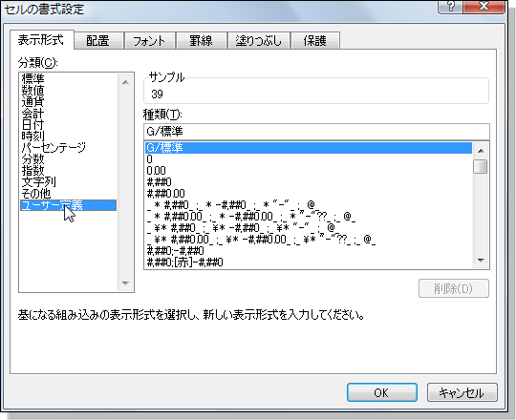Open the 塗りつぶし tab
Viewport: 516px width, 420px height.
coord(259,41)
